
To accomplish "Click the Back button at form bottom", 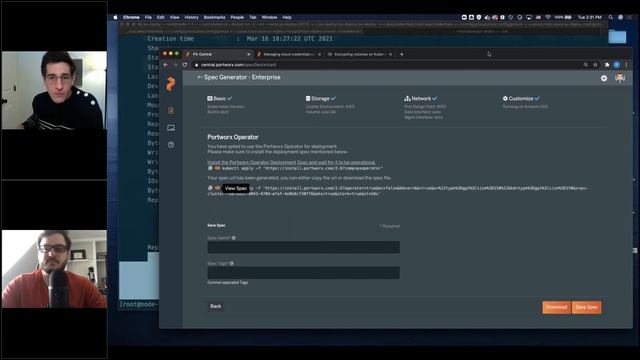I will tap(216, 306).
